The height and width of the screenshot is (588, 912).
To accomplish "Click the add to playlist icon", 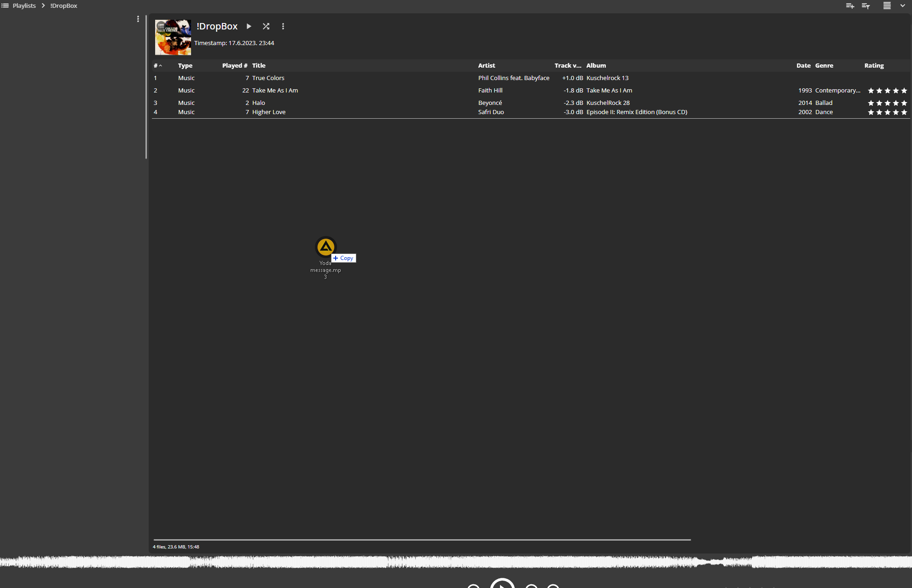I will tap(850, 6).
